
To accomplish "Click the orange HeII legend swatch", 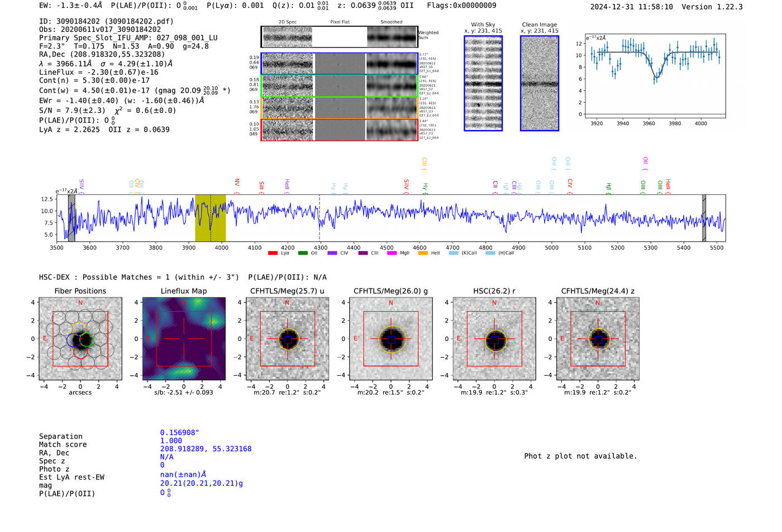I will point(423,253).
